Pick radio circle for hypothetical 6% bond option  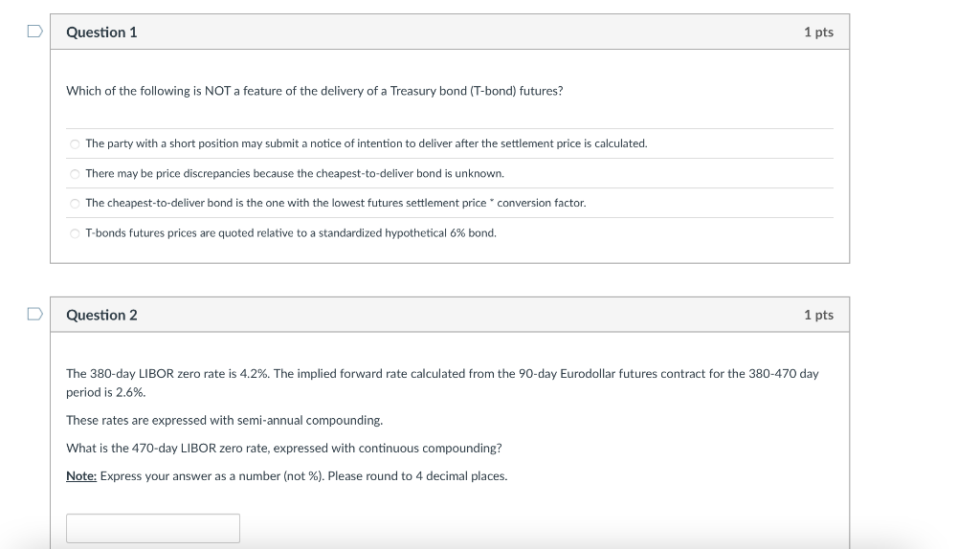coord(75,233)
